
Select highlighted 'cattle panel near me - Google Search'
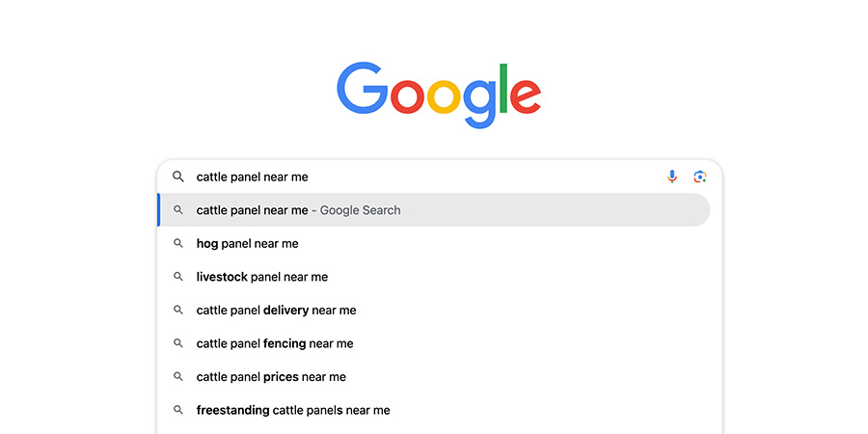434,210
